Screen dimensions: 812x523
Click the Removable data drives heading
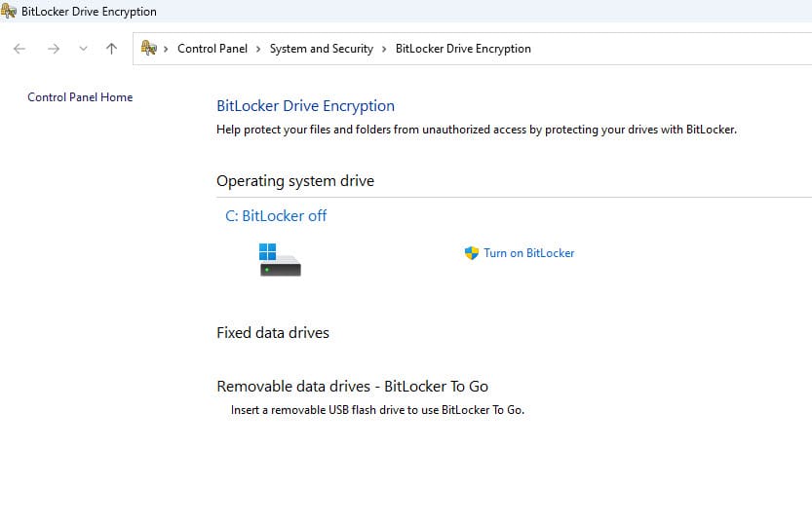click(x=352, y=387)
